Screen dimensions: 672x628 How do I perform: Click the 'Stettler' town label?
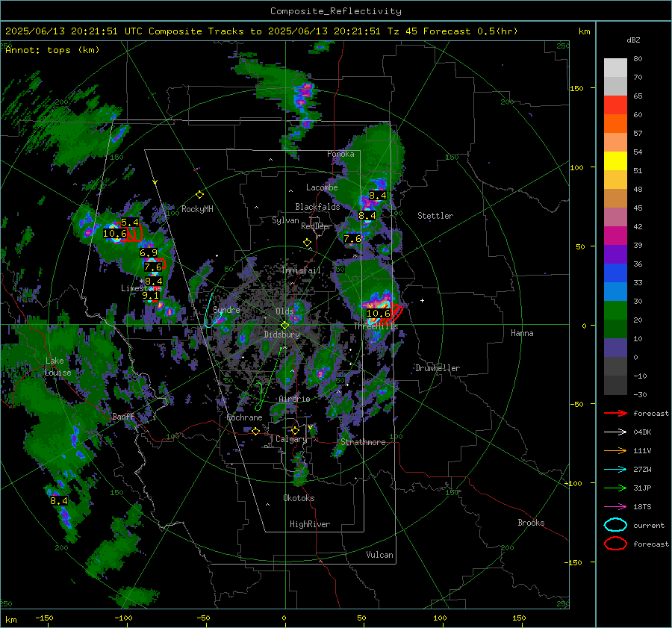click(x=435, y=216)
